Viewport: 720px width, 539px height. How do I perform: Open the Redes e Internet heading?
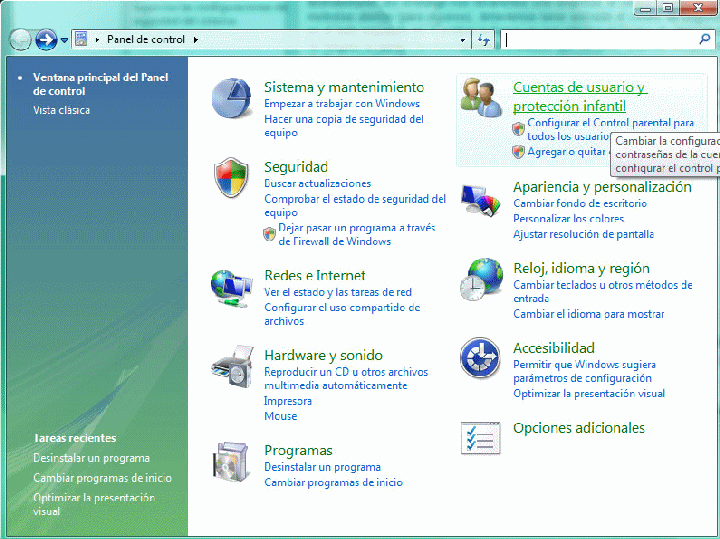tap(315, 275)
